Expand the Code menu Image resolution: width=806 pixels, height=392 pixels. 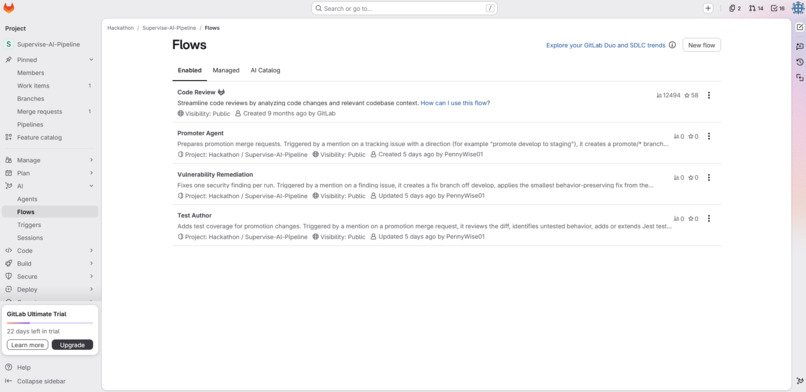(49, 251)
